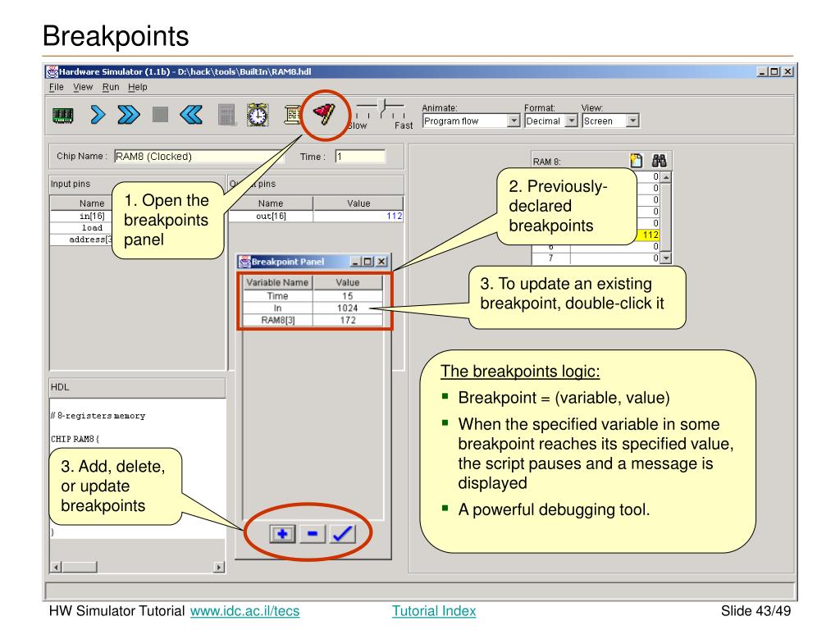The width and height of the screenshot is (840, 630).
Task: Click the Rewind double-arrow icon
Action: click(x=191, y=115)
